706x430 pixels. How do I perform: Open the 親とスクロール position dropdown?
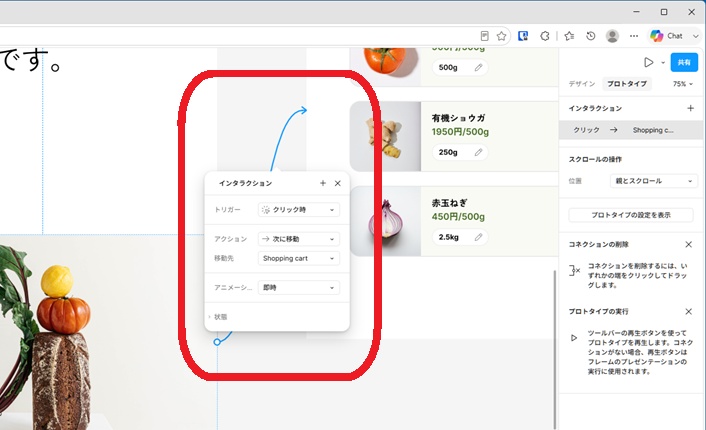653,181
